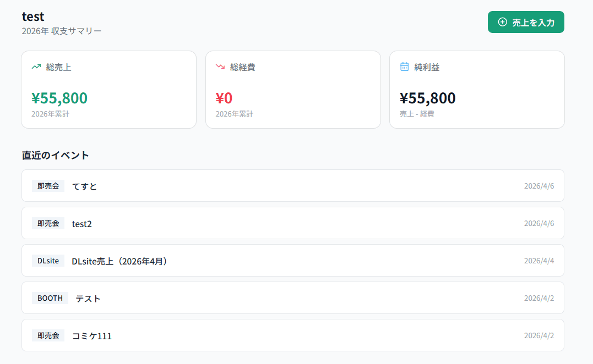Screen dimensions: 593x364
Task: Click the upward trend icon on the 総売上 card
Action: coord(36,66)
